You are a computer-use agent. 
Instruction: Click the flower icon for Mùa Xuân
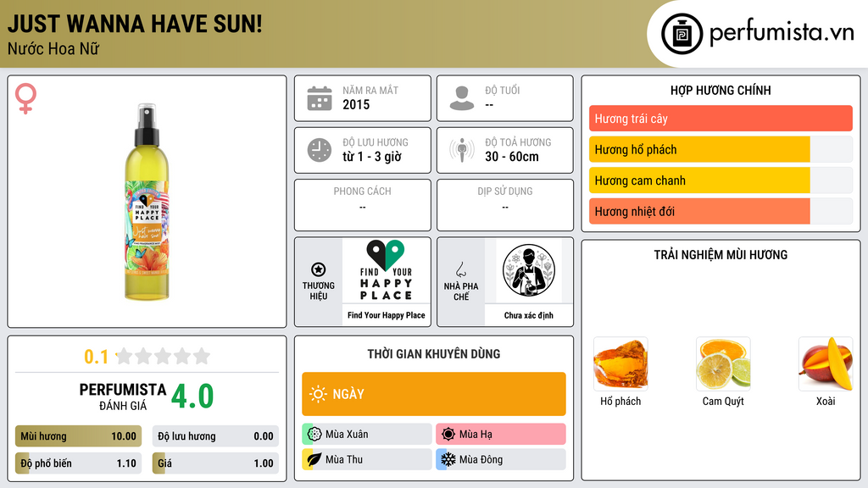coord(314,435)
